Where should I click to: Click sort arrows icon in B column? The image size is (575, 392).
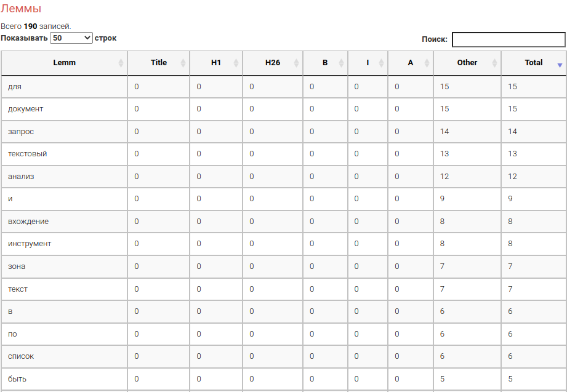click(341, 63)
